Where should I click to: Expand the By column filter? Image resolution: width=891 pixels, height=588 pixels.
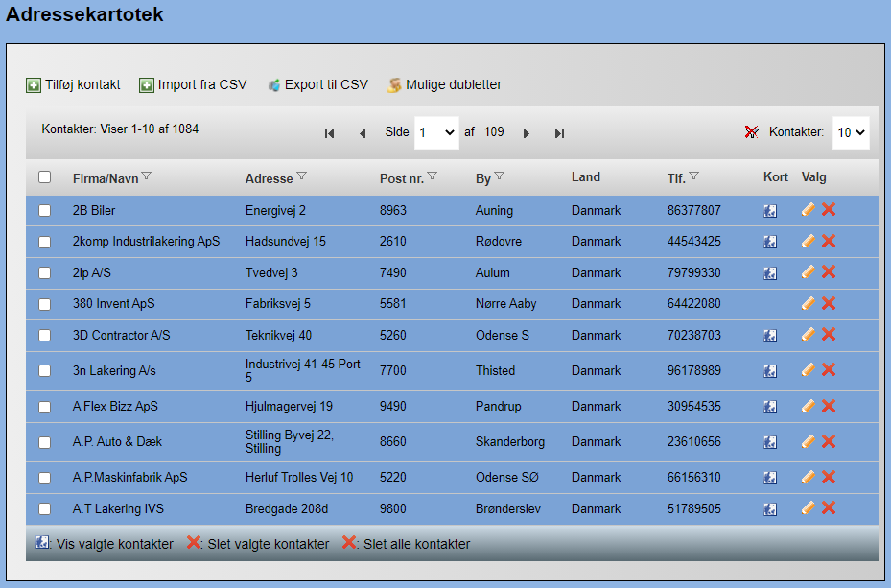[x=499, y=176]
